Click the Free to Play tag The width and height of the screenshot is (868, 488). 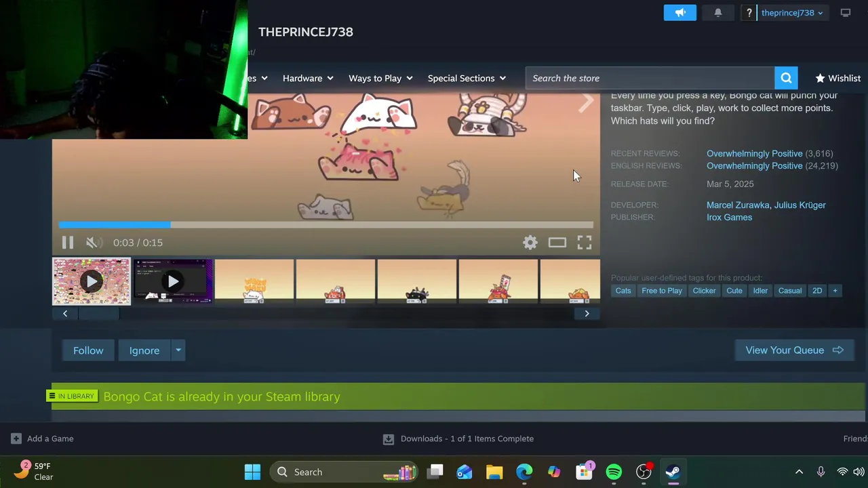tap(662, 291)
